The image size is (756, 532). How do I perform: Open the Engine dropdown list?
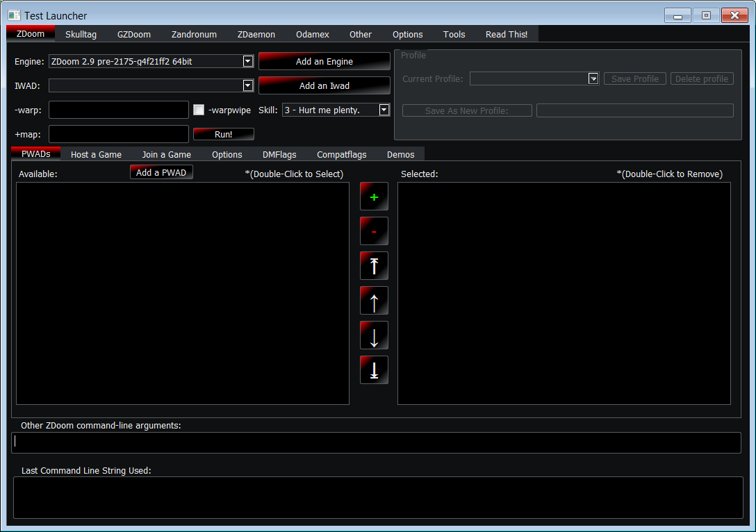tap(248, 62)
